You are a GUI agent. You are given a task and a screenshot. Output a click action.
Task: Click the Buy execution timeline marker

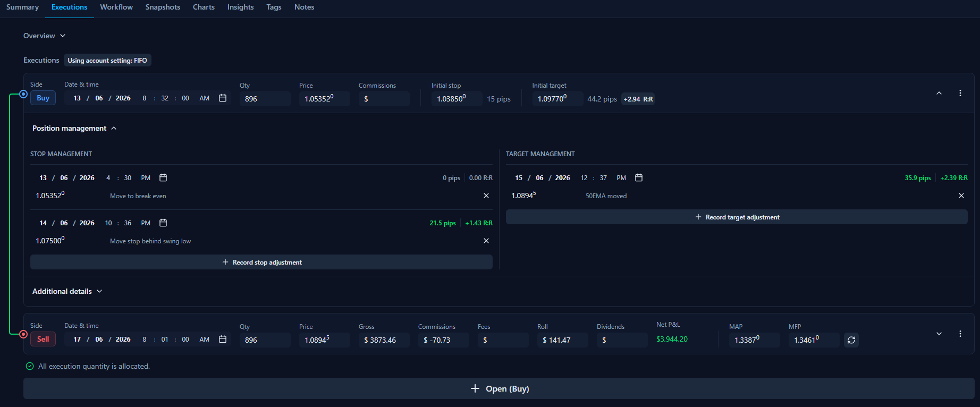23,94
